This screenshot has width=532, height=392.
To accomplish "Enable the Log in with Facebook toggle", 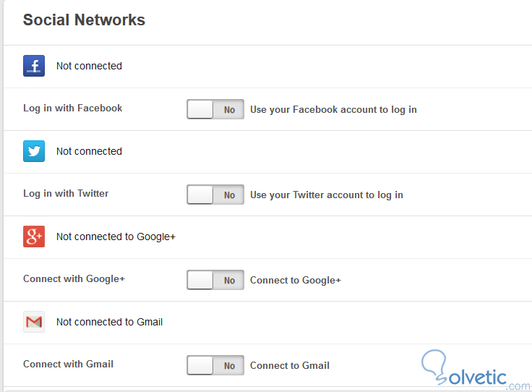I will pos(215,109).
